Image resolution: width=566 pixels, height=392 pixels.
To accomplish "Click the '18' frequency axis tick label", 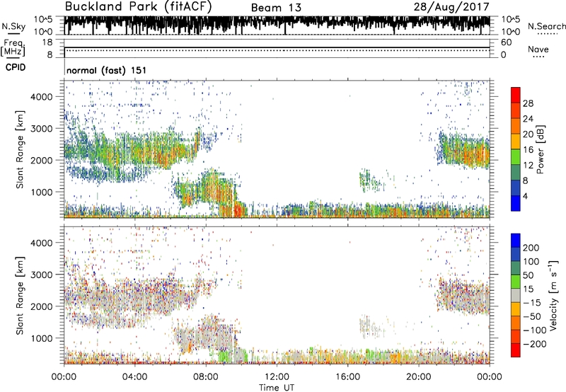I will point(47,42).
